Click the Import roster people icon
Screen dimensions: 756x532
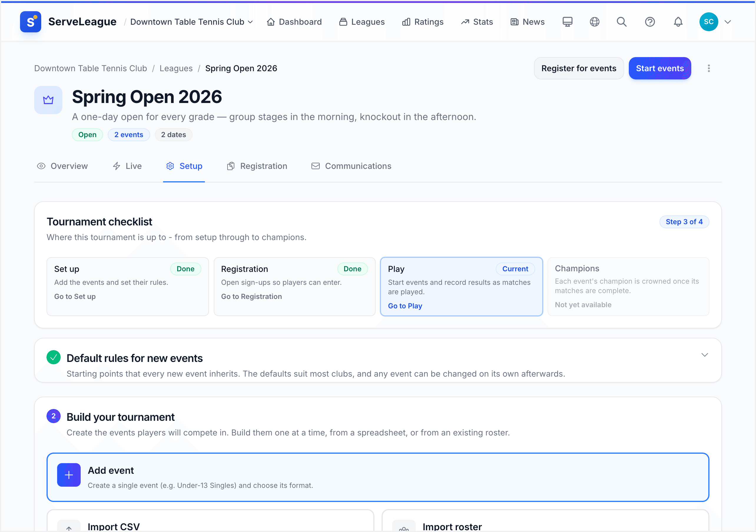[x=404, y=526]
